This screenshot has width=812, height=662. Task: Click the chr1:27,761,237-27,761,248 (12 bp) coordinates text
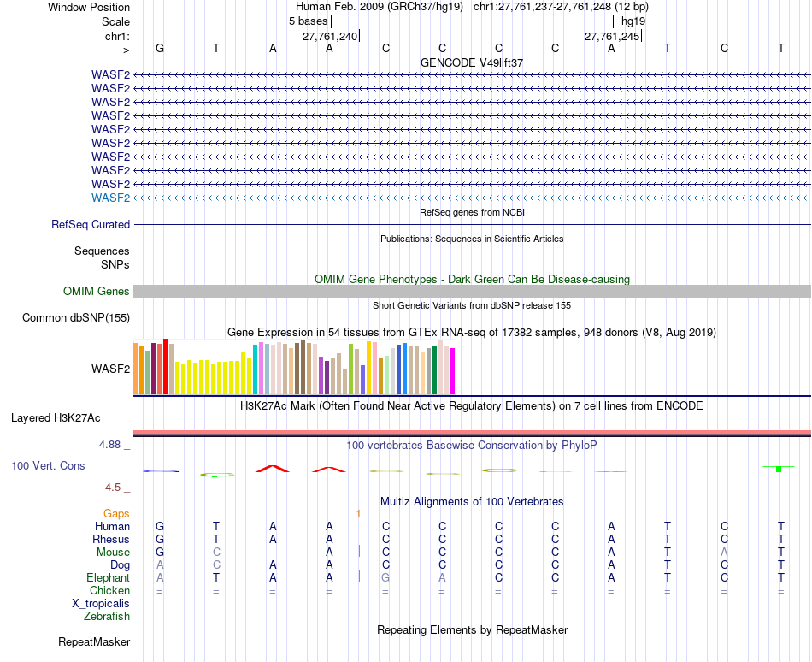coord(561,7)
